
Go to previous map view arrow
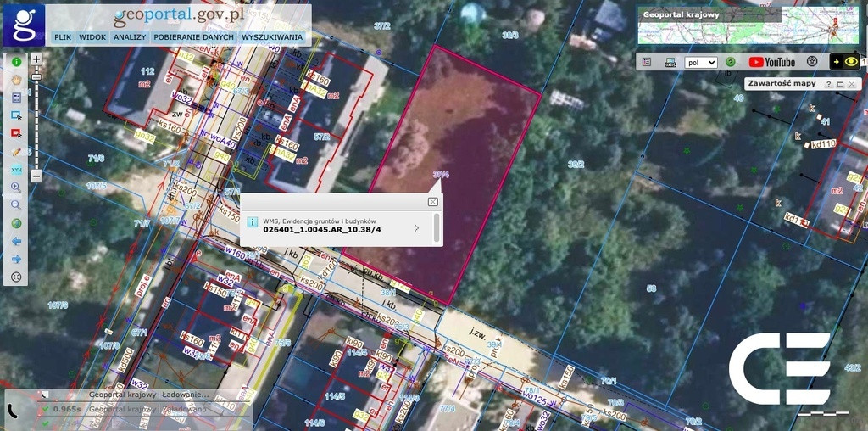point(16,241)
